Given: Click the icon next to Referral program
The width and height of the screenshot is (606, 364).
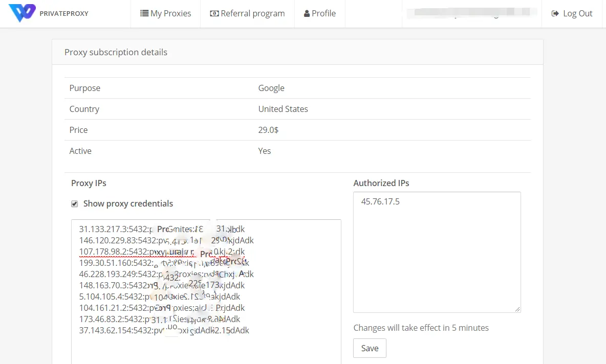Looking at the screenshot, I should [214, 13].
